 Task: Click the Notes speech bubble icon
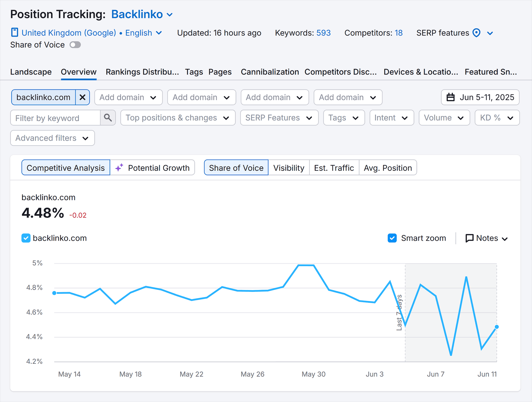(x=469, y=238)
